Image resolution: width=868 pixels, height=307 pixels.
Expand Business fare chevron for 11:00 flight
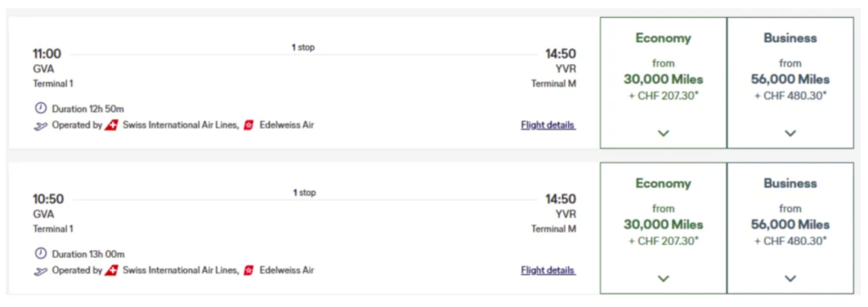(790, 133)
